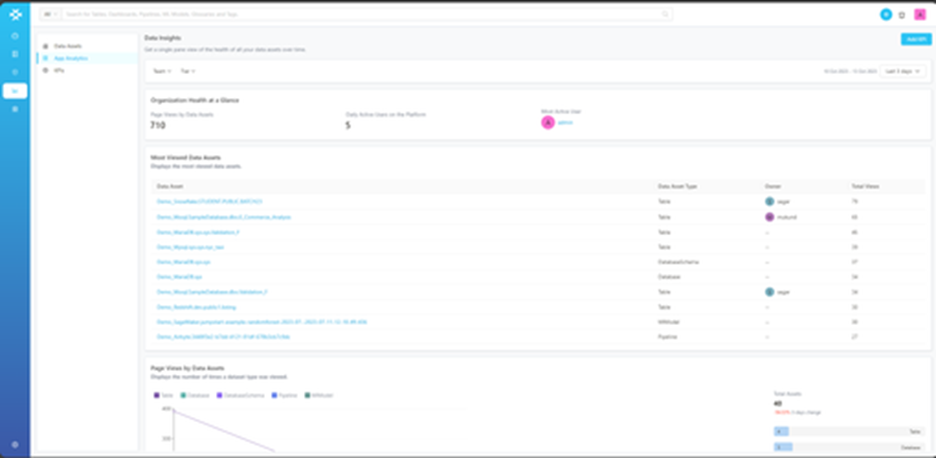Click the search magnifier icon
This screenshot has width=936, height=458.
[665, 15]
